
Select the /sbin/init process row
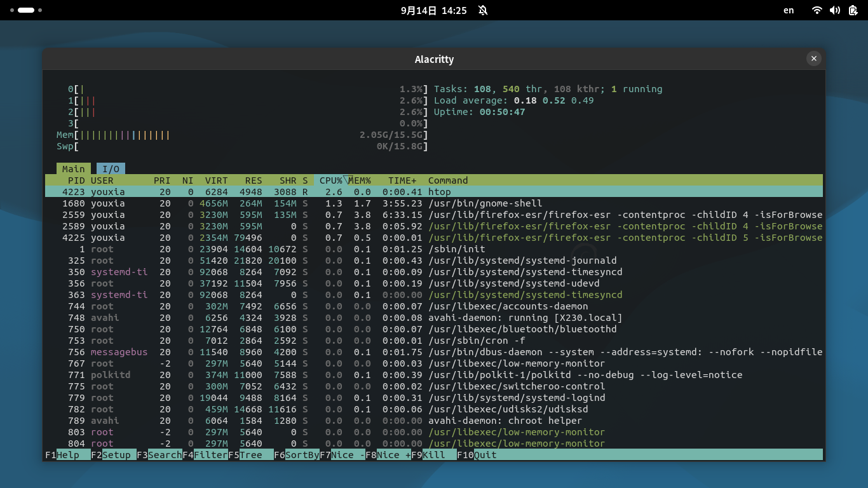point(434,249)
